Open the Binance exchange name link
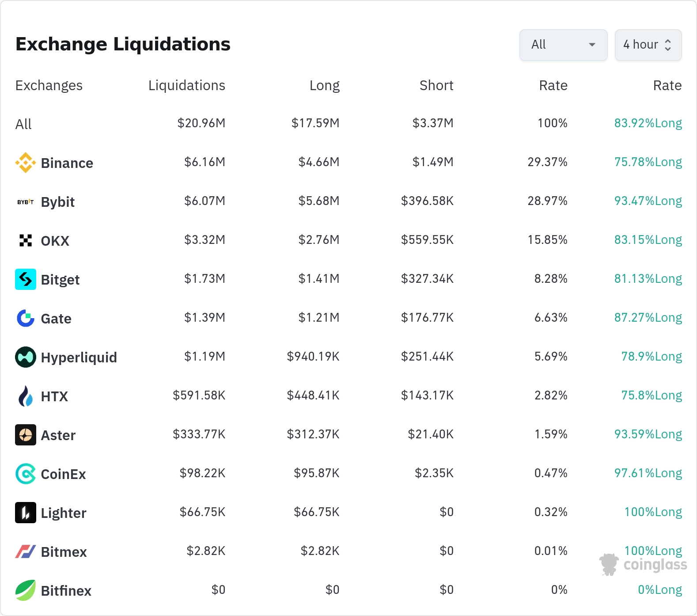The image size is (697, 616). pos(67,163)
